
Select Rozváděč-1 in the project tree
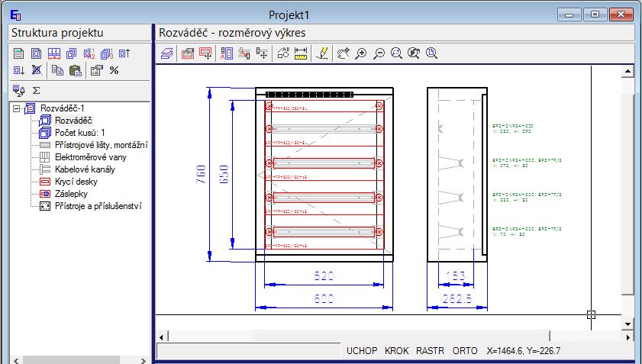click(x=63, y=108)
